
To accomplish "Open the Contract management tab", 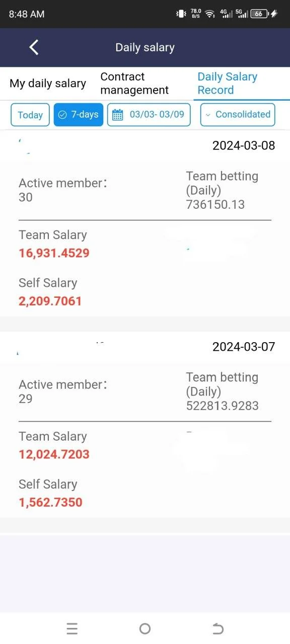I will pos(134,84).
